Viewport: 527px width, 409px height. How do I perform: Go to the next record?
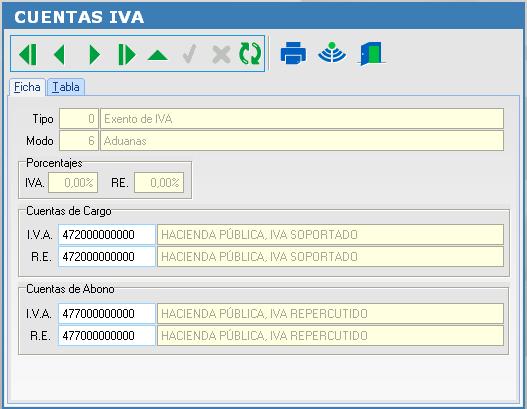click(x=94, y=54)
